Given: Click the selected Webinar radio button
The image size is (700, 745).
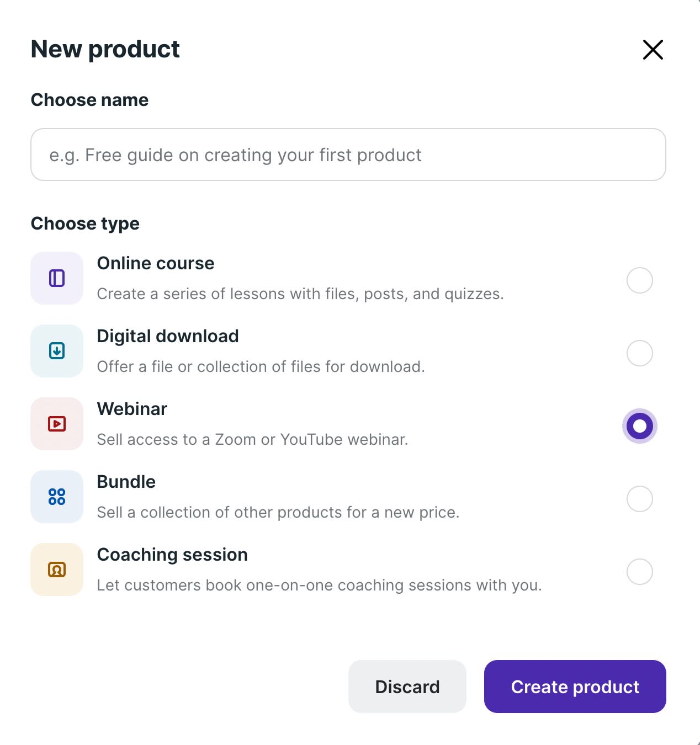Looking at the screenshot, I should [639, 426].
